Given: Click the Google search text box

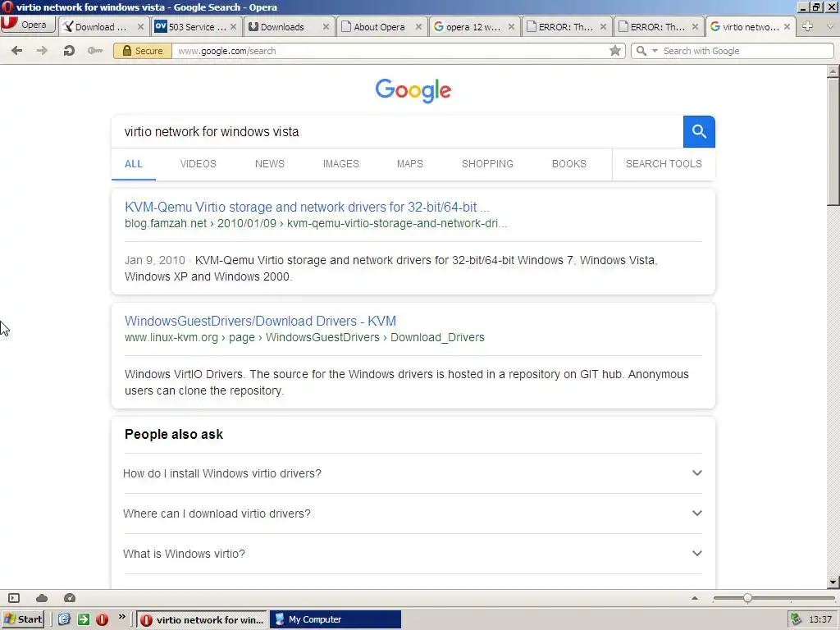Looking at the screenshot, I should tap(397, 132).
